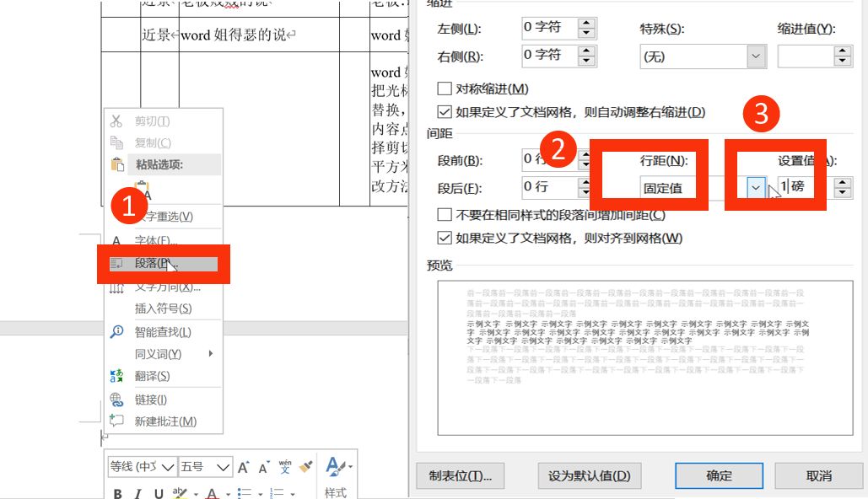Screen dimensions: 868x499
Task: Uncheck 如果定义了文档网格，则对齐到网格
Action: tap(445, 239)
